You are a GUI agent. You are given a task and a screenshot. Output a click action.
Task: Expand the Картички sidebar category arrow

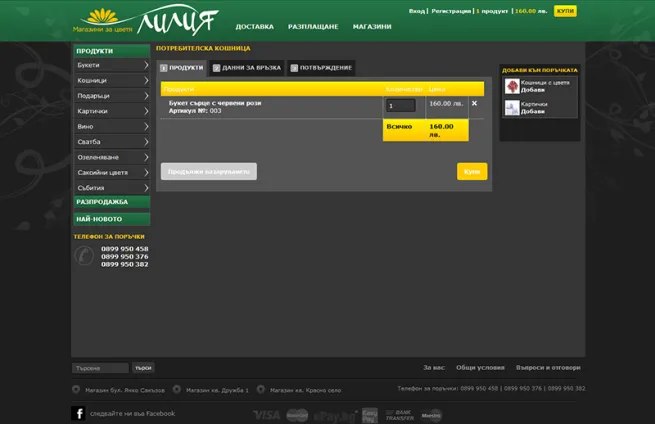coord(146,111)
